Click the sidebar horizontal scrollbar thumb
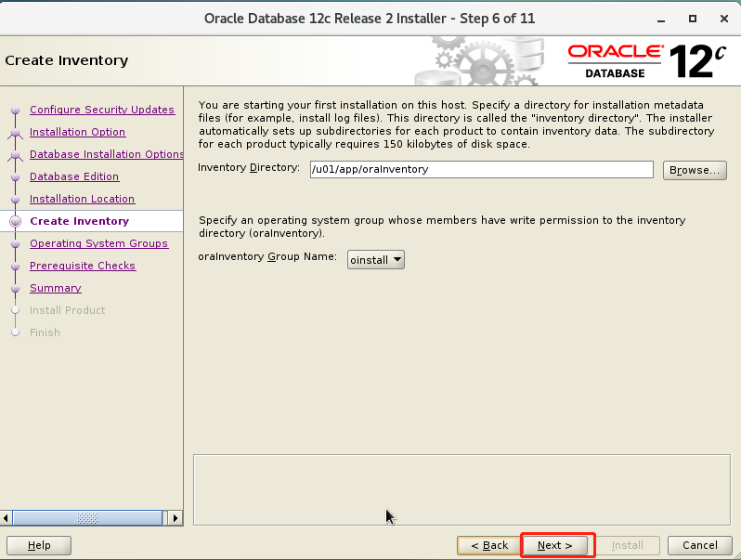 click(87, 518)
